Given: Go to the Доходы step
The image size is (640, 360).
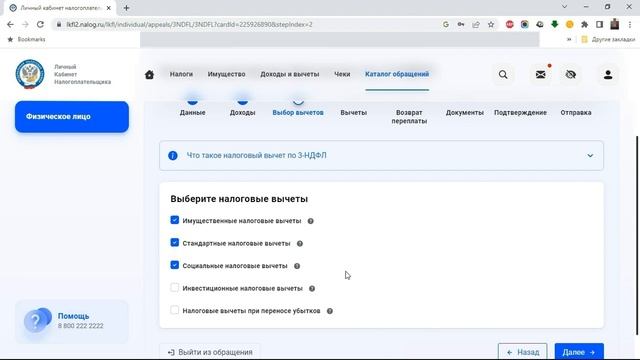Looking at the screenshot, I should pyautogui.click(x=242, y=113).
